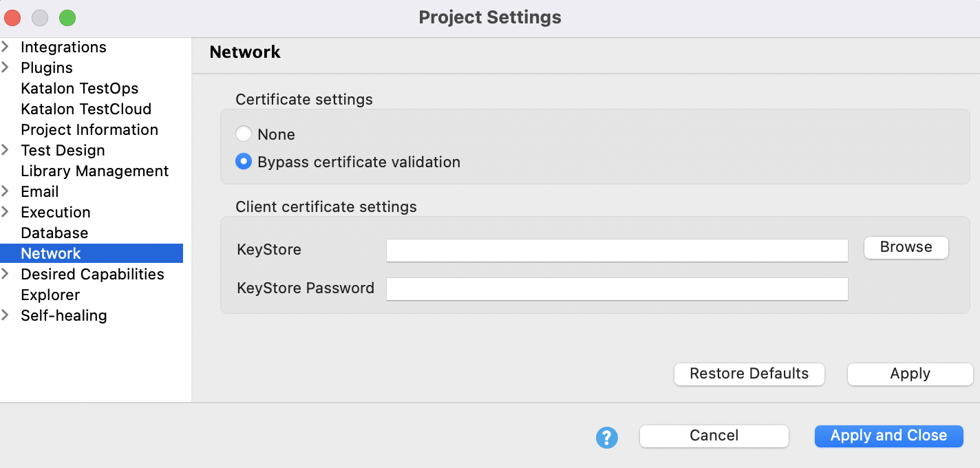Click Restore Defaults
Image resolution: width=980 pixels, height=468 pixels.
749,374
